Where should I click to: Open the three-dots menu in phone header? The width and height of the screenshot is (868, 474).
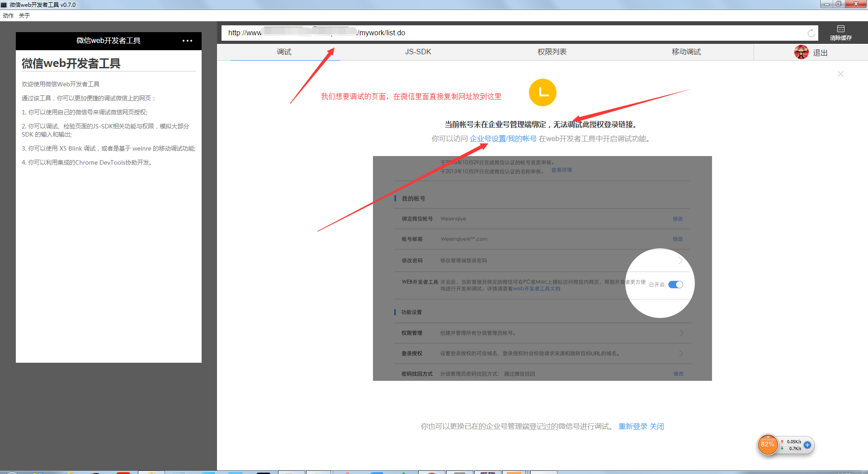pyautogui.click(x=187, y=41)
